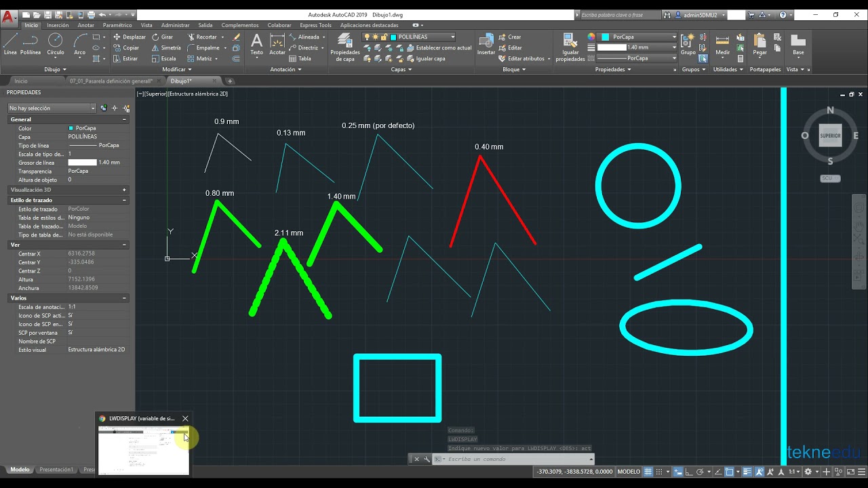Toggle PICKADD select-mode button in Propiedades

pos(104,108)
